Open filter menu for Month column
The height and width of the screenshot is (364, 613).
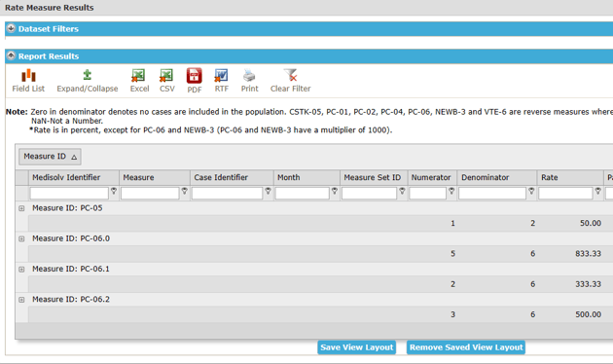[335, 191]
